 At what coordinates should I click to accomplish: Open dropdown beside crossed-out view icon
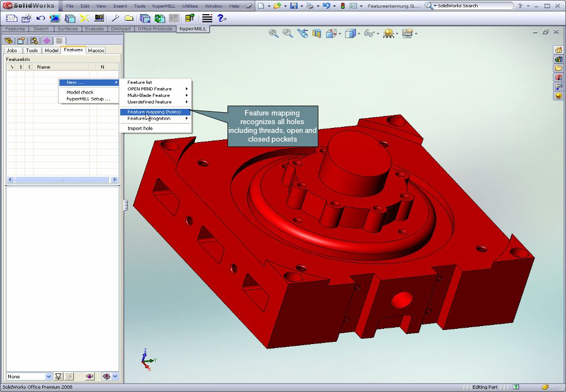click(115, 376)
